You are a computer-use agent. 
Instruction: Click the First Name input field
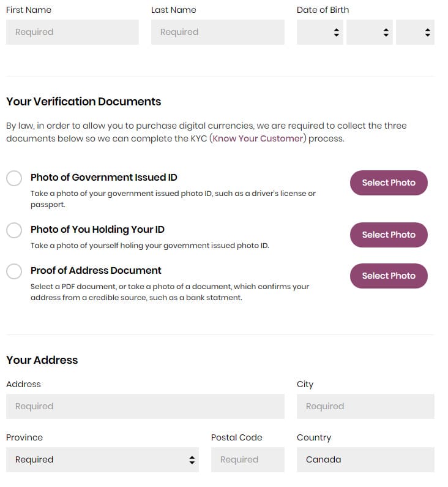click(72, 32)
